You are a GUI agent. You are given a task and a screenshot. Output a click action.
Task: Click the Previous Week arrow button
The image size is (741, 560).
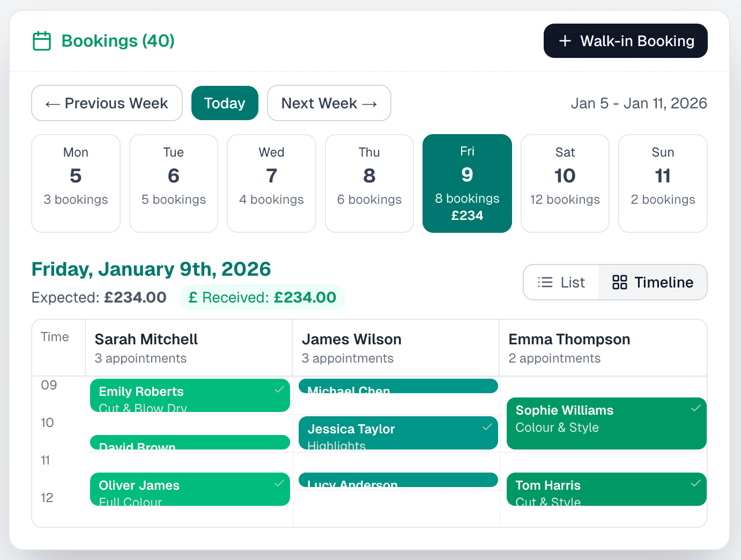[106, 103]
